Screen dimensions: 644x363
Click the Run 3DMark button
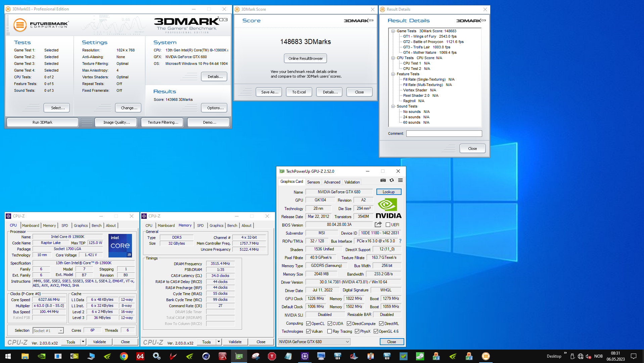(x=42, y=122)
